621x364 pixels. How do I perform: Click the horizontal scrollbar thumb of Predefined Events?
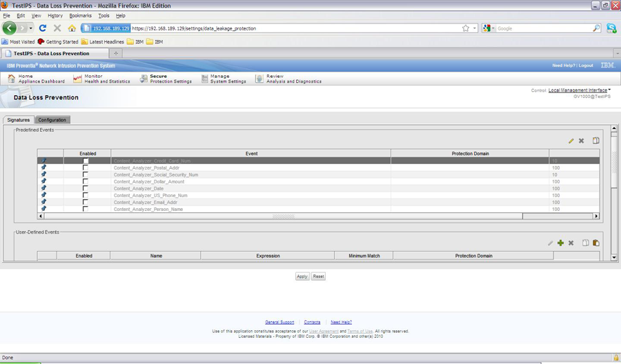point(283,216)
